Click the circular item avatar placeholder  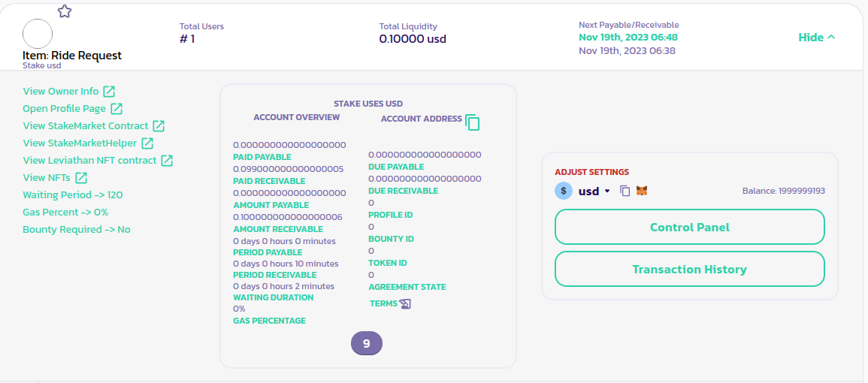click(x=38, y=34)
